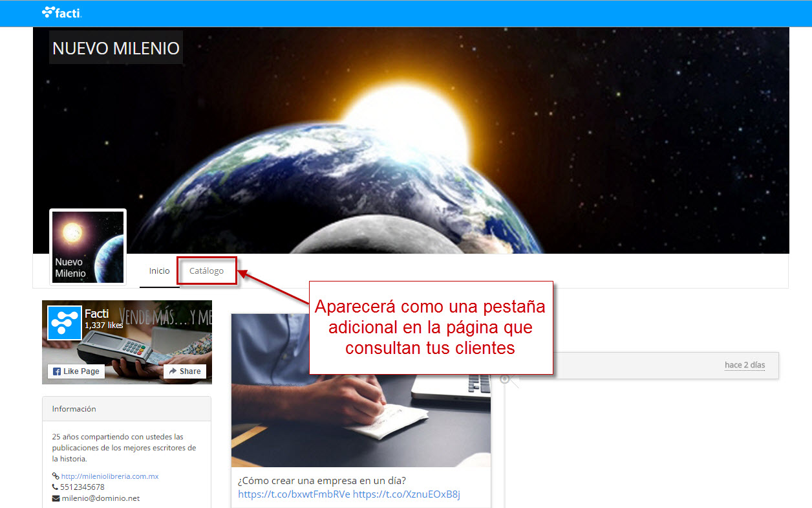Click the 'hace 2 días' timestamp
Screen dimensions: 812x508
tap(745, 365)
